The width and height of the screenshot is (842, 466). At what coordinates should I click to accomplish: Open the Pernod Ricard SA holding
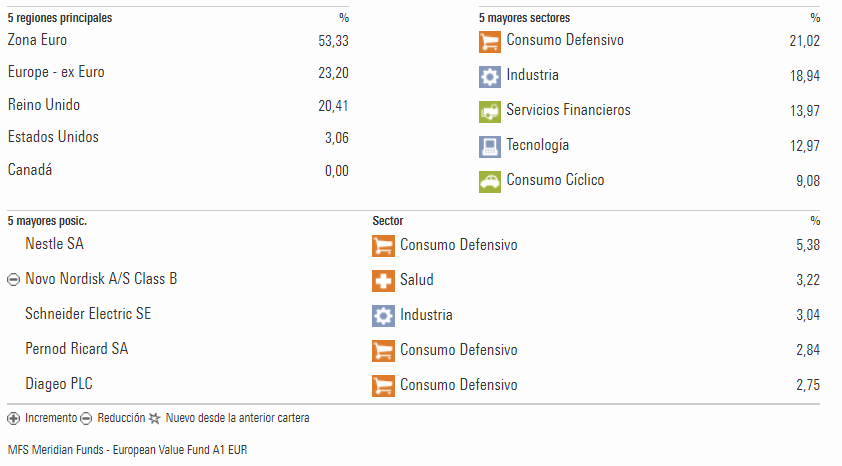(77, 348)
